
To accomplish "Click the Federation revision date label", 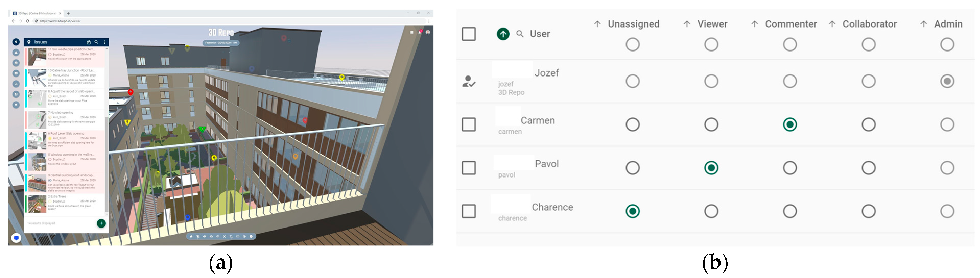I will (x=221, y=43).
